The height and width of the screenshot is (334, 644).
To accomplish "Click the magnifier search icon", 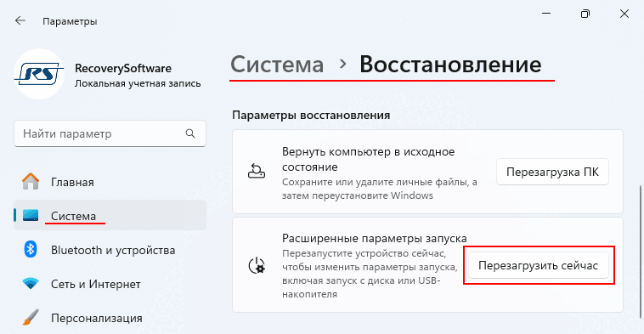I will pos(190,133).
